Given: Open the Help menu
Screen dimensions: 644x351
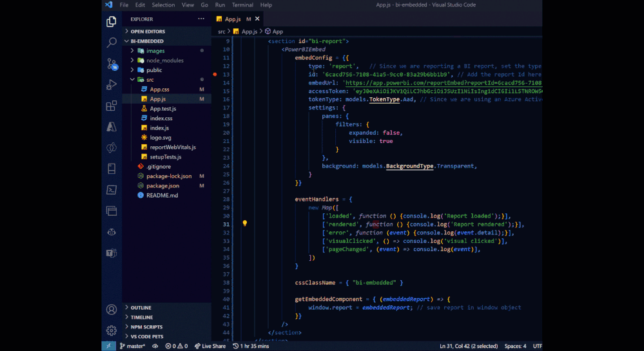Looking at the screenshot, I should [x=266, y=5].
